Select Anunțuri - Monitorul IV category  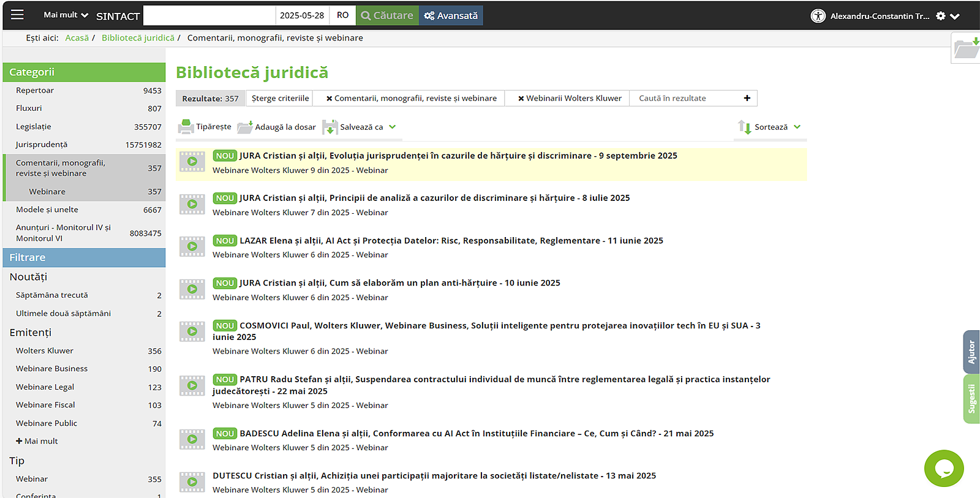click(85, 233)
